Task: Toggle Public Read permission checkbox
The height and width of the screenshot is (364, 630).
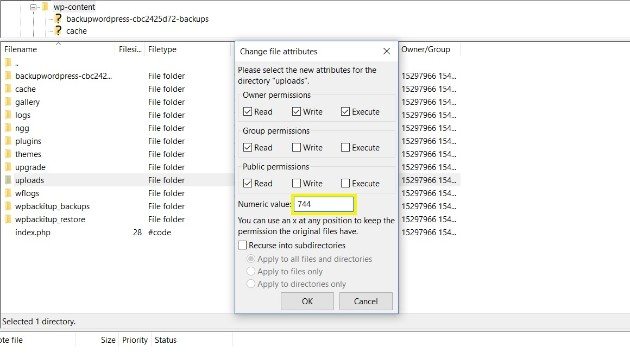Action: coord(248,183)
